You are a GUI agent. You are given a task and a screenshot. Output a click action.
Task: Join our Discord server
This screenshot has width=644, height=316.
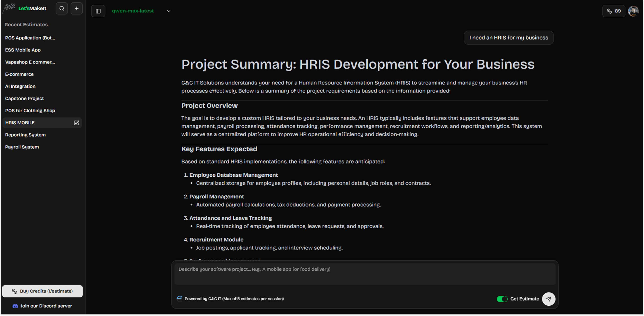tap(46, 306)
